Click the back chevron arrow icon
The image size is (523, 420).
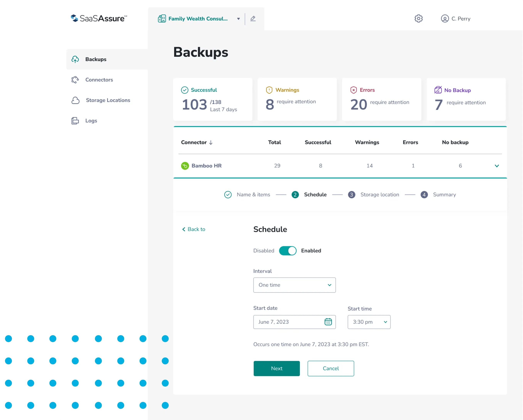point(184,229)
